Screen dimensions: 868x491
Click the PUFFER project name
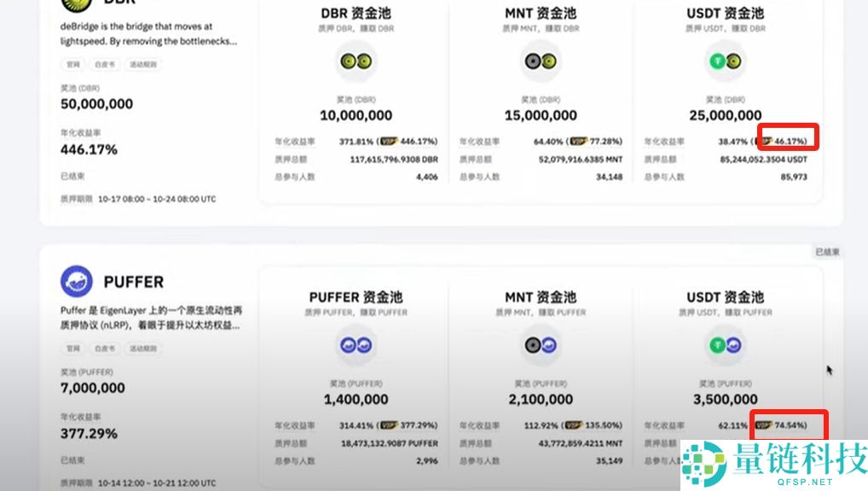133,282
